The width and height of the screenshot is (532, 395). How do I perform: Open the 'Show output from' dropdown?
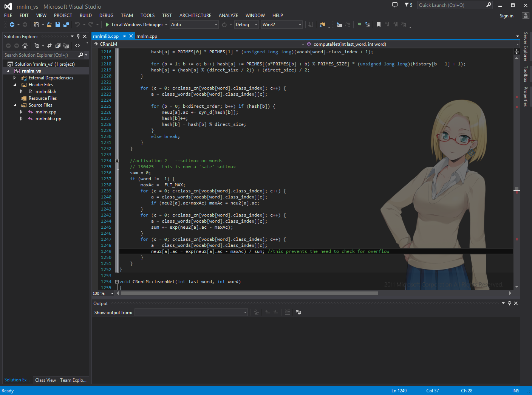click(191, 312)
